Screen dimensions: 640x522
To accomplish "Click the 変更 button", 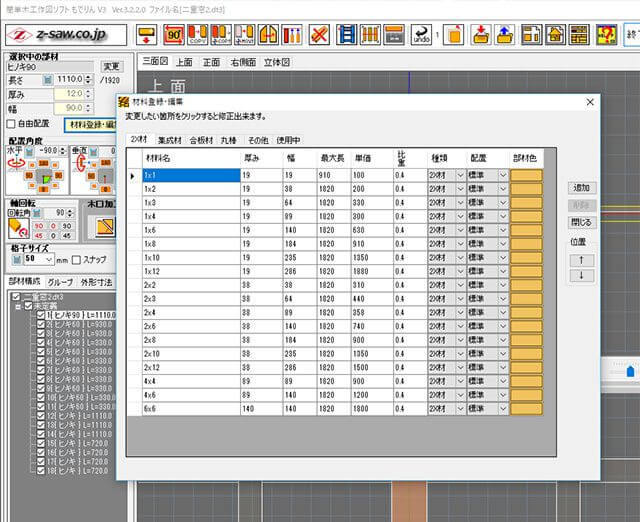I will (111, 67).
